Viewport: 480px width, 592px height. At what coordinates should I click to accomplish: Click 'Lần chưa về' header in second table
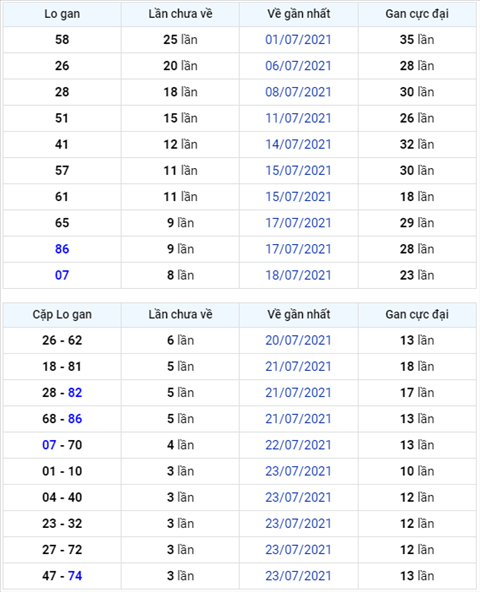click(180, 314)
